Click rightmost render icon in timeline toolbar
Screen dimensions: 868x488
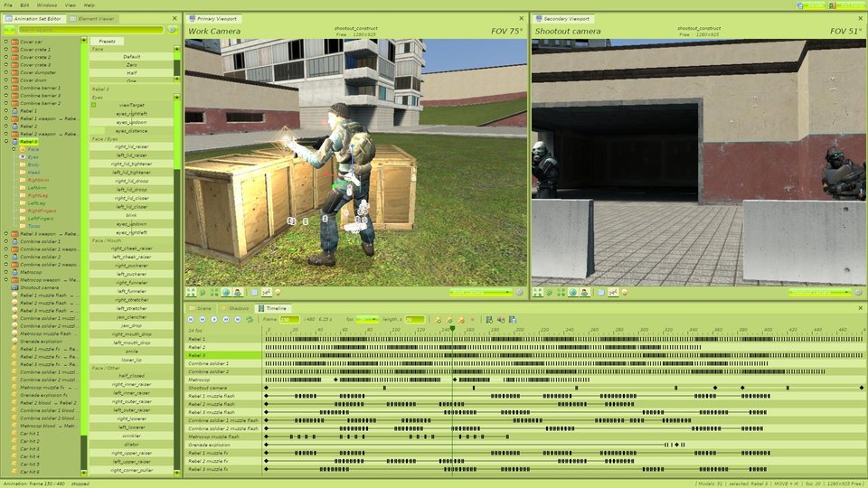[x=513, y=319]
